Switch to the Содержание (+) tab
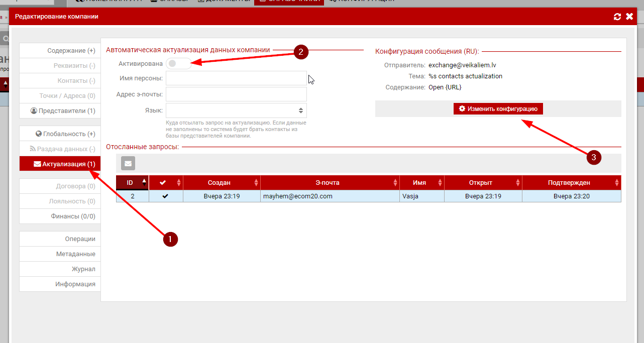 60,51
